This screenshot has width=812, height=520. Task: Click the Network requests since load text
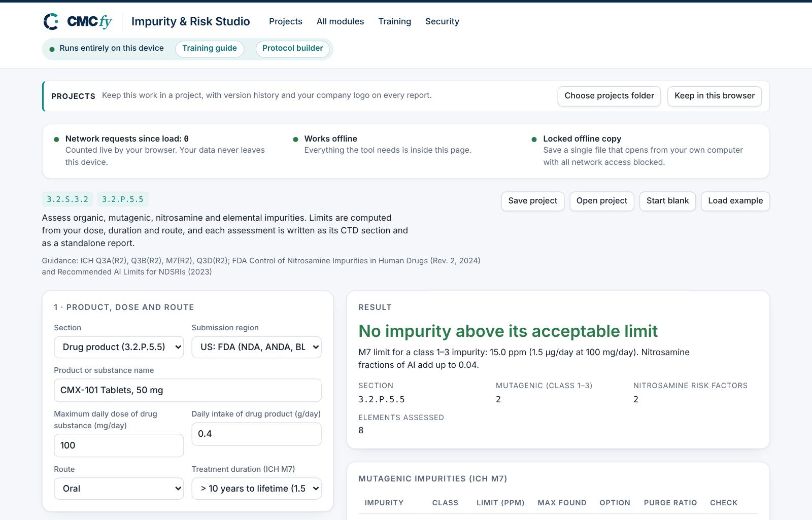pos(127,138)
